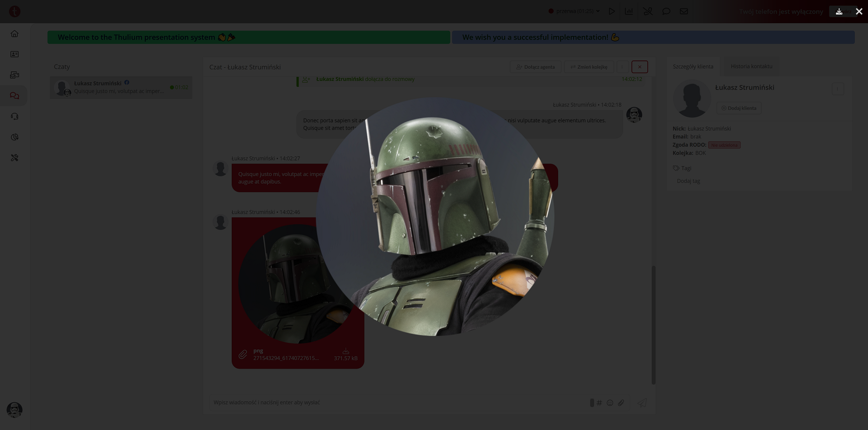The width and height of the screenshot is (868, 430).
Task: Switch to the Szczegóły klienta tab
Action: tap(693, 66)
